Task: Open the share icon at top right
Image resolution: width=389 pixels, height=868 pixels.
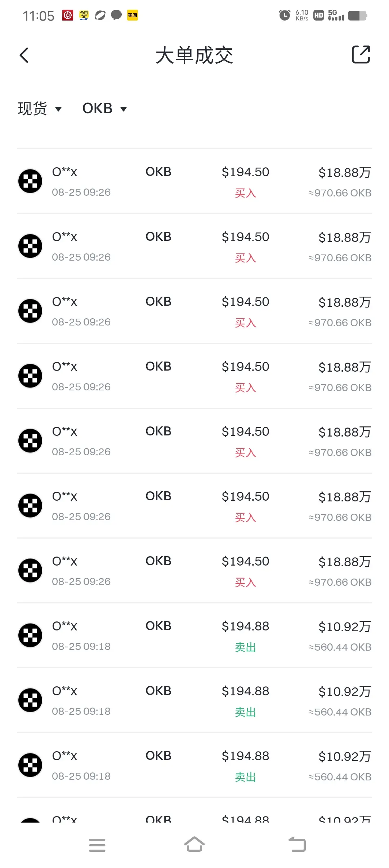Action: coord(361,54)
